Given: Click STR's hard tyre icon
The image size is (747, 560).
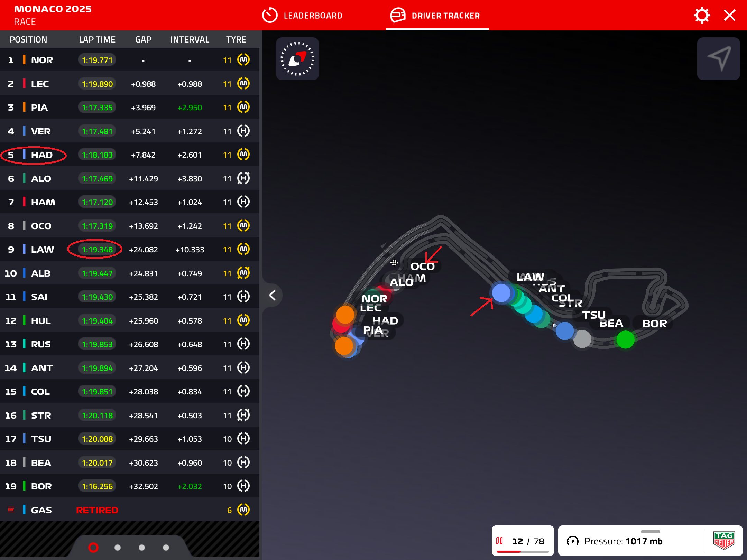Looking at the screenshot, I should [x=243, y=415].
